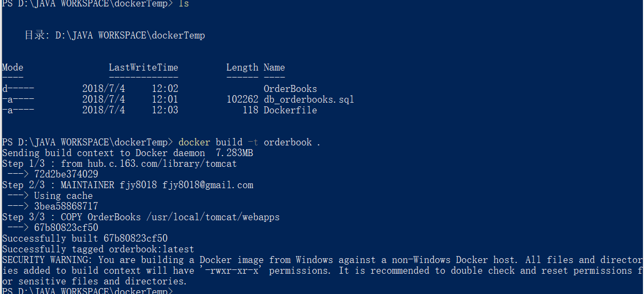The width and height of the screenshot is (644, 294).
Task: Click Dockerfile in the directory listing
Action: point(290,110)
